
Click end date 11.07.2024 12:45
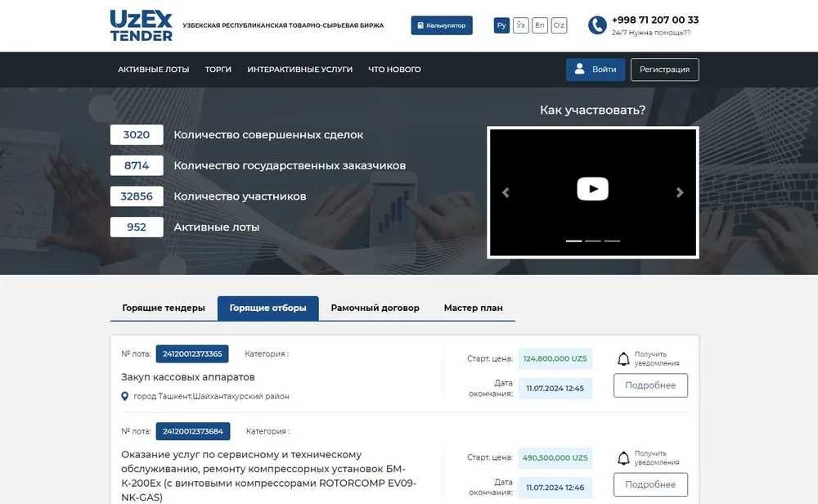click(x=555, y=388)
